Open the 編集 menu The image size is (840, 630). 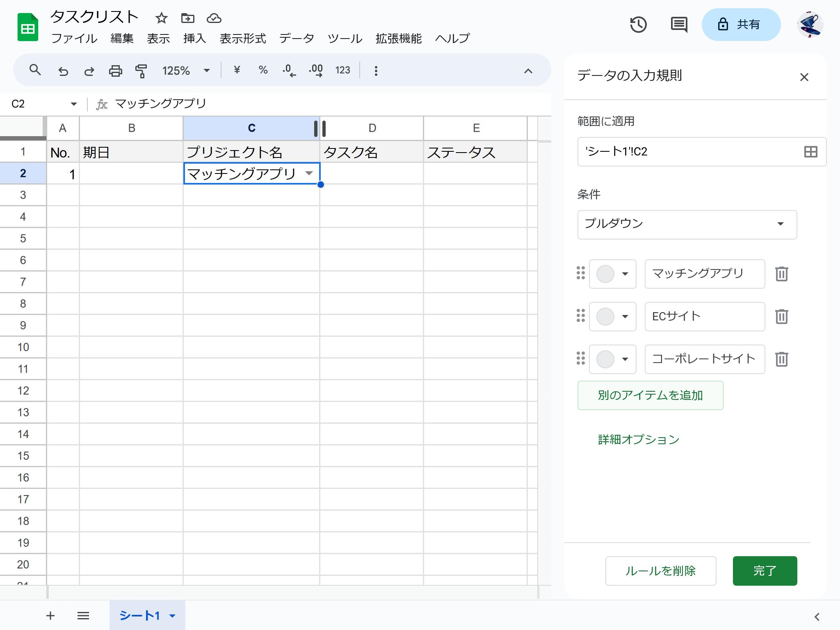click(x=122, y=39)
